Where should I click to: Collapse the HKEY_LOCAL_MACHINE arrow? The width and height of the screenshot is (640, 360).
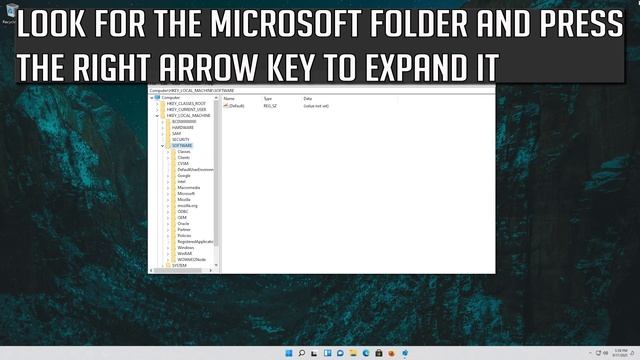(x=157, y=116)
